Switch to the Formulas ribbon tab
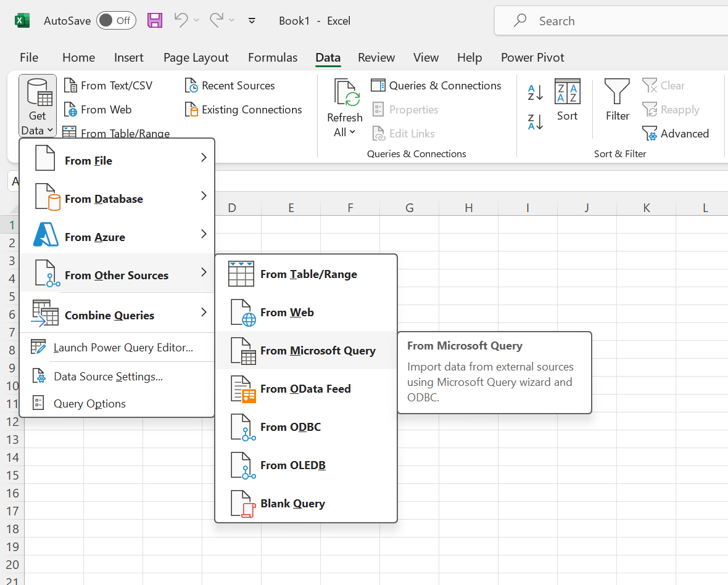Image resolution: width=728 pixels, height=585 pixels. tap(273, 57)
